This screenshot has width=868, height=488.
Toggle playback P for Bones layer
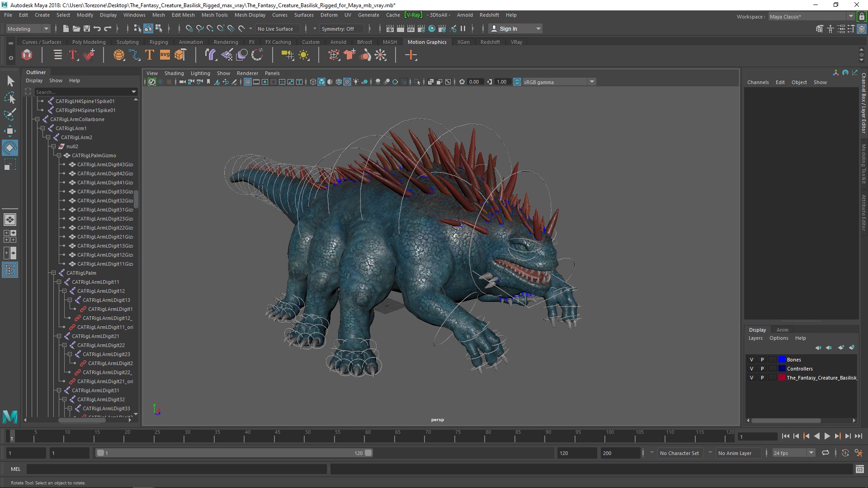[x=762, y=360]
